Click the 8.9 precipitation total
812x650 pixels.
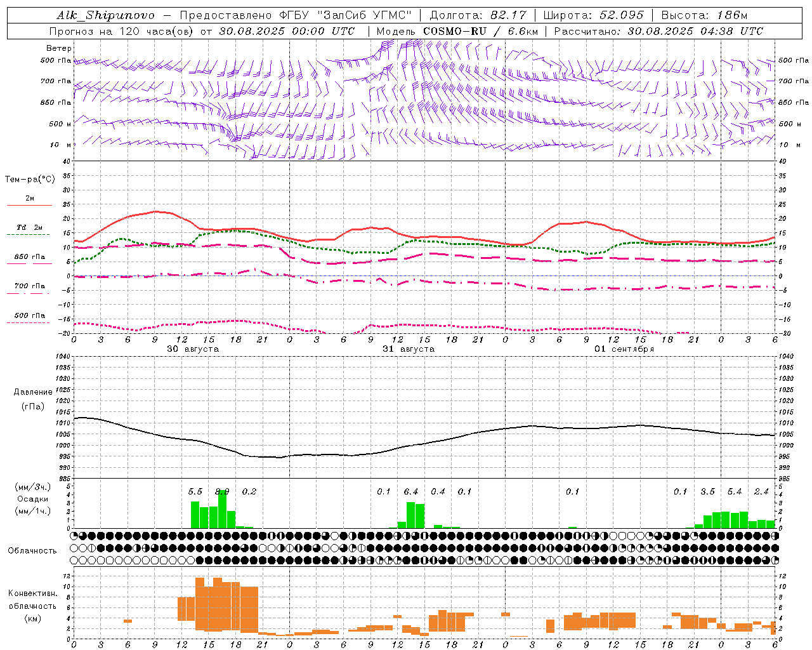click(222, 492)
